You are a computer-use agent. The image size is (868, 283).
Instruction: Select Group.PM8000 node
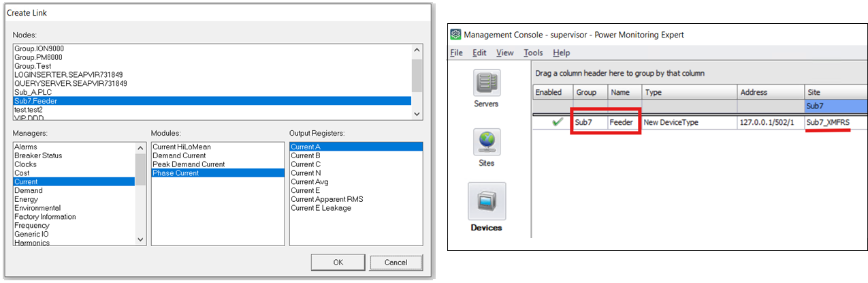pyautogui.click(x=212, y=57)
